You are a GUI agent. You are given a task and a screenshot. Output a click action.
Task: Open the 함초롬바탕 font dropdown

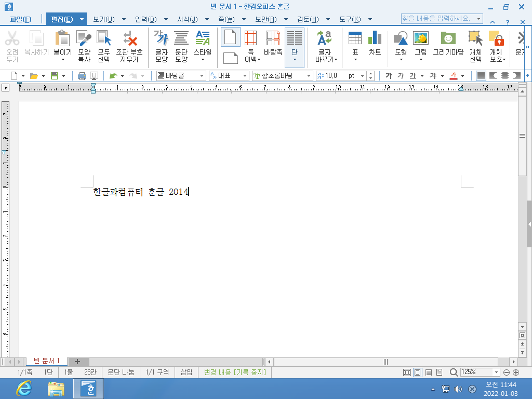click(x=309, y=76)
